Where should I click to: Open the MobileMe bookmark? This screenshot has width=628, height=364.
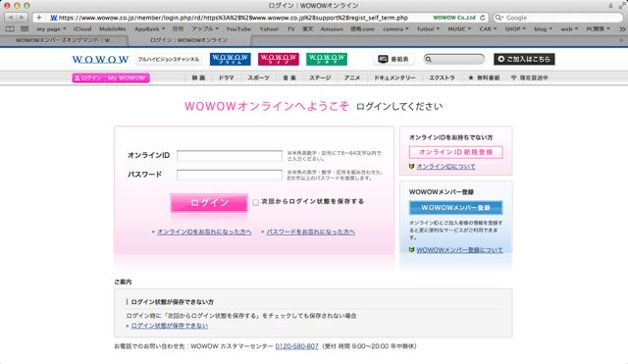[x=113, y=28]
